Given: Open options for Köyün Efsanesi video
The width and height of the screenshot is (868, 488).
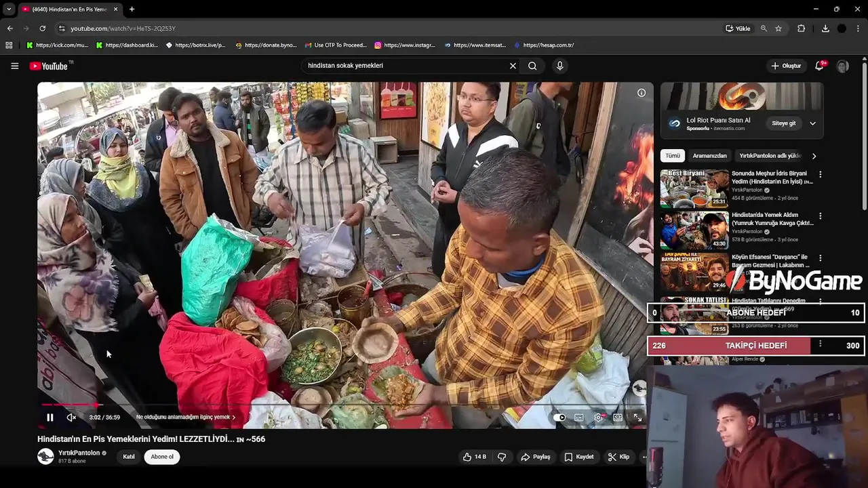Looking at the screenshot, I should coord(820,258).
